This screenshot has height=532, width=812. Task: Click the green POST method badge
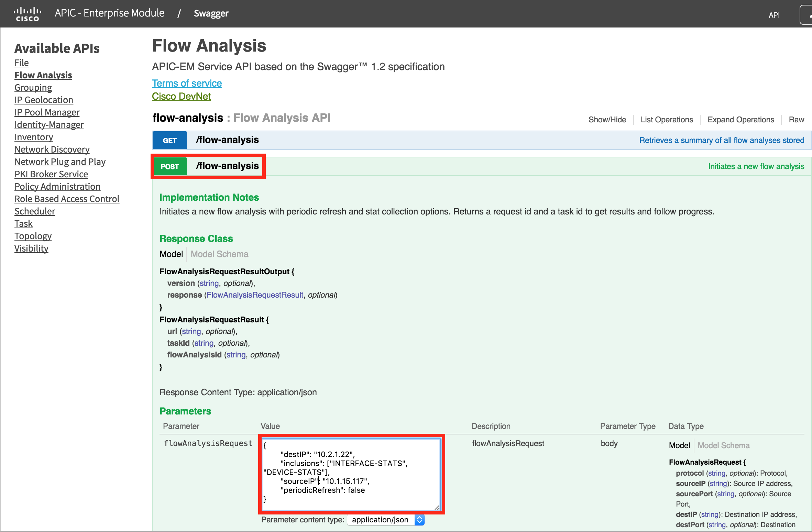[170, 166]
